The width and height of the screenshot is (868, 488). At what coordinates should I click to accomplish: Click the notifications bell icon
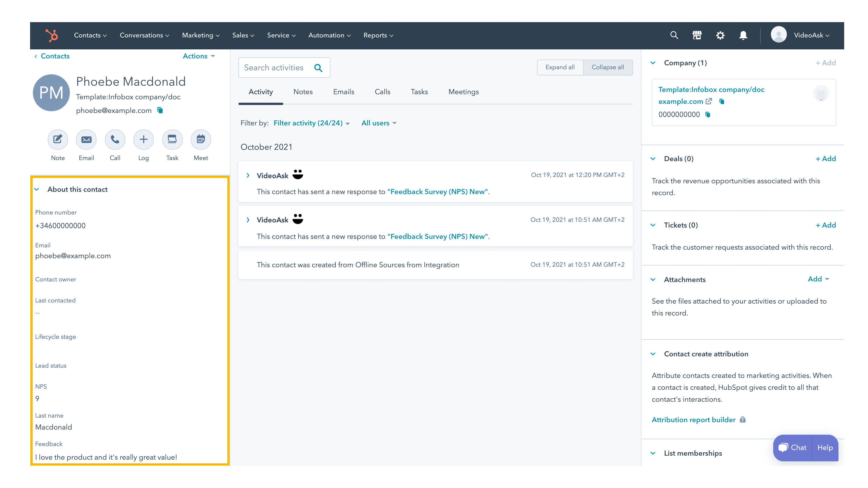(x=743, y=35)
